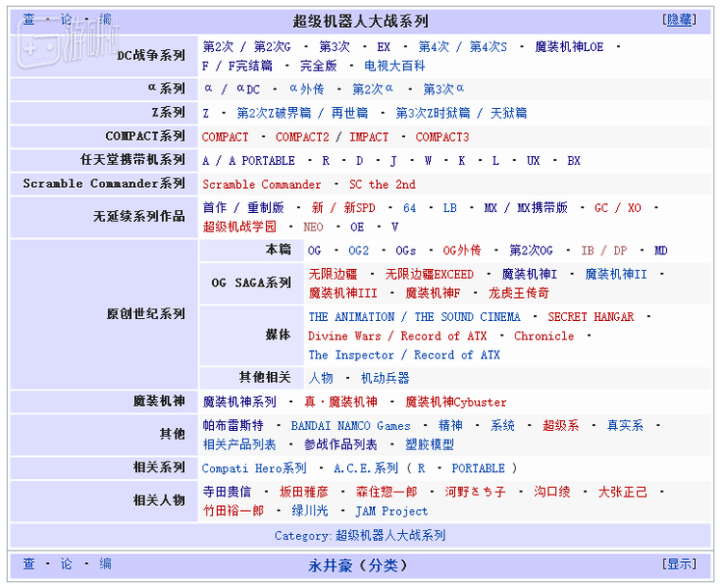Click the 无限边疆EXCEED link
This screenshot has width=723, height=588.
(429, 274)
